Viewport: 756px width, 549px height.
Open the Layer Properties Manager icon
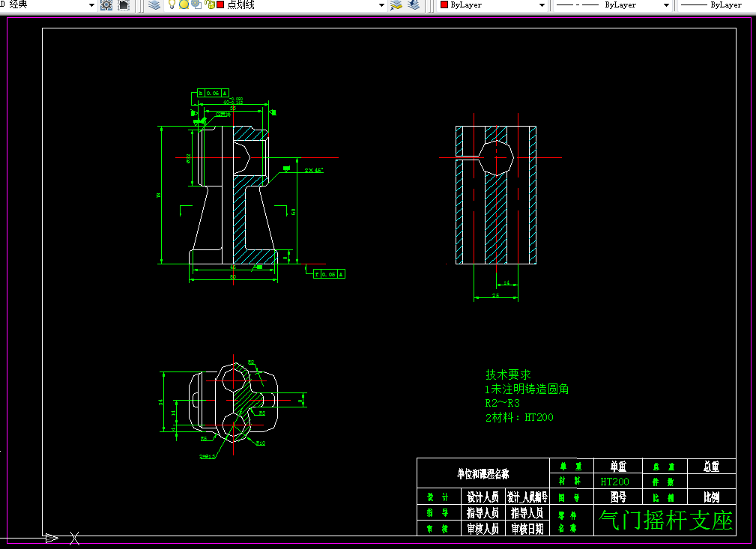[x=154, y=5]
